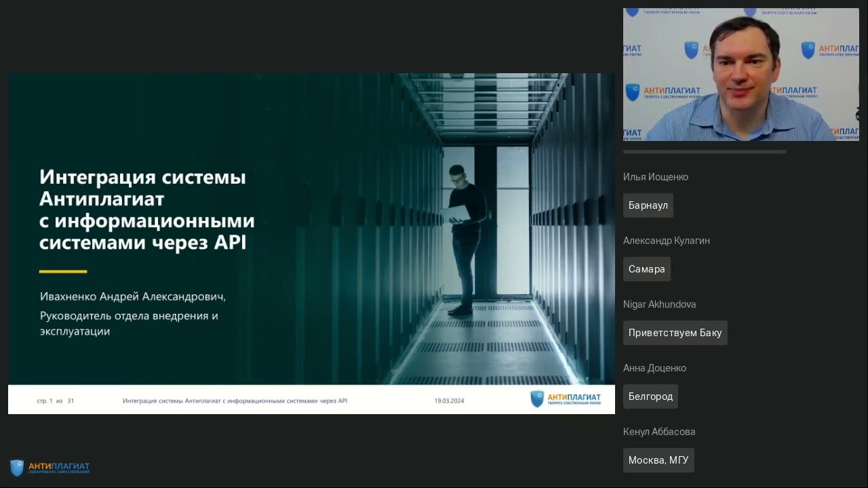Click chat message 'Барнаул'
This screenshot has height=488, width=868.
pos(648,205)
